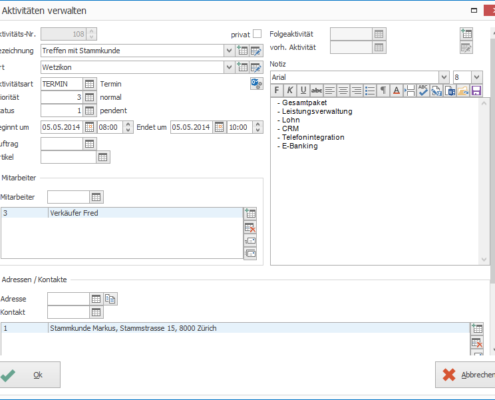Toggle underline formatting in Notiz toolbar
Screen dimensions: 495x400
tap(303, 90)
